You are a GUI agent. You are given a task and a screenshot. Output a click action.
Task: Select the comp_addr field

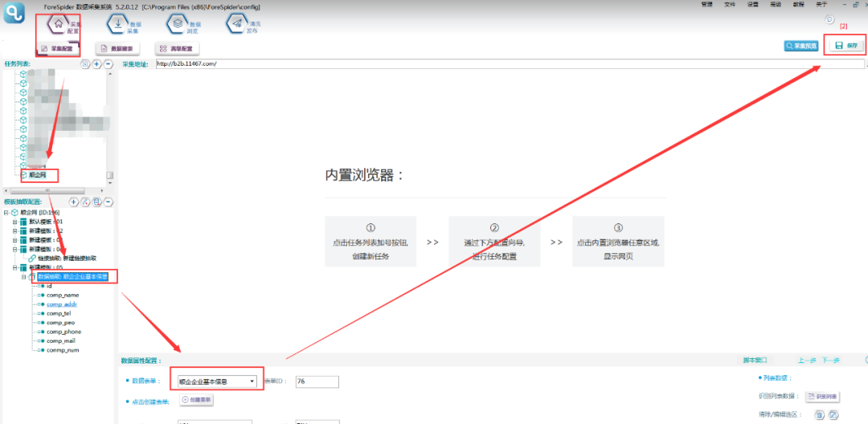[x=62, y=304]
